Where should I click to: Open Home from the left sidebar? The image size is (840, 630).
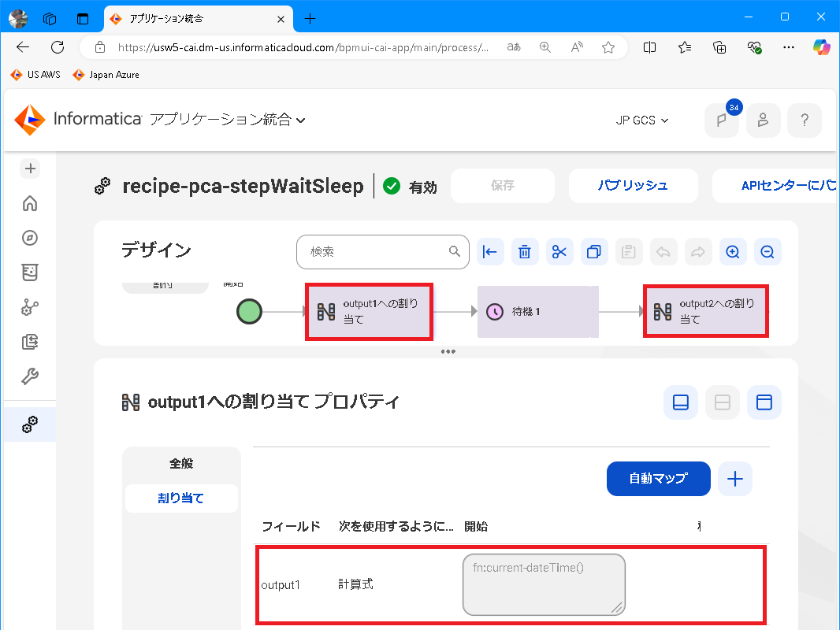30,203
